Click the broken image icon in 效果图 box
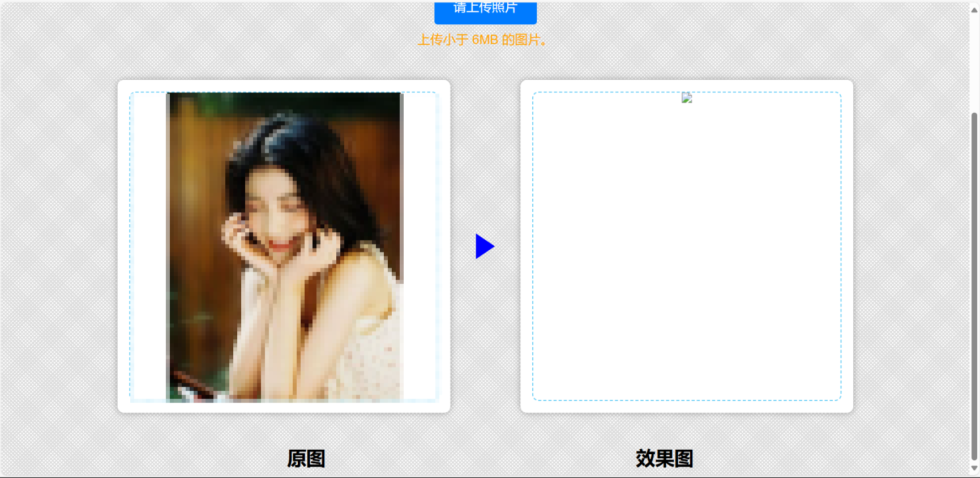Image resolution: width=980 pixels, height=478 pixels. (687, 98)
